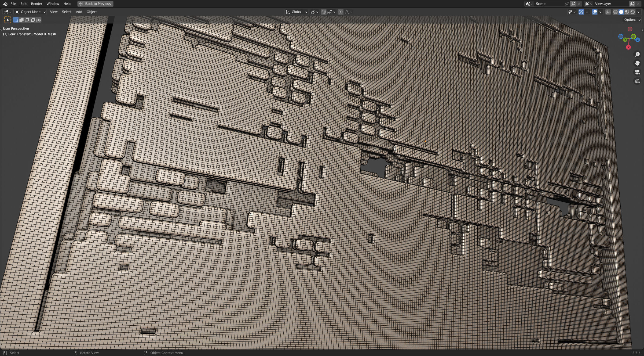Viewport: 644px width, 356px height.
Task: Switch to Solid shading
Action: coord(621,12)
